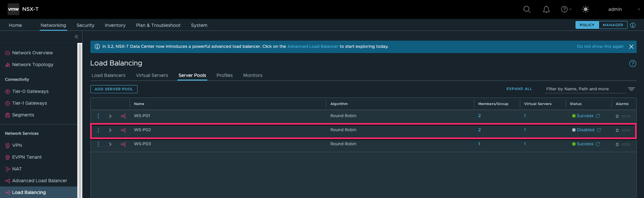Open the Home menu tab
Image resolution: width=644 pixels, height=198 pixels.
point(15,25)
